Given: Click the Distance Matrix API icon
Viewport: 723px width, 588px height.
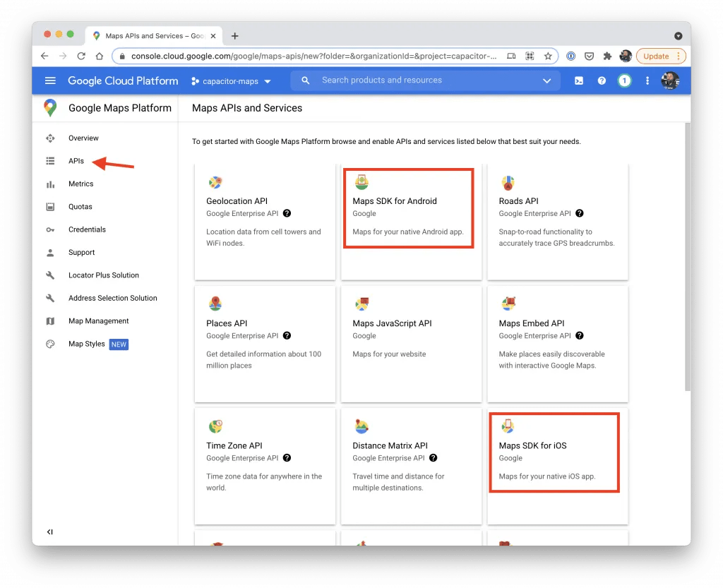Looking at the screenshot, I should coord(361,426).
